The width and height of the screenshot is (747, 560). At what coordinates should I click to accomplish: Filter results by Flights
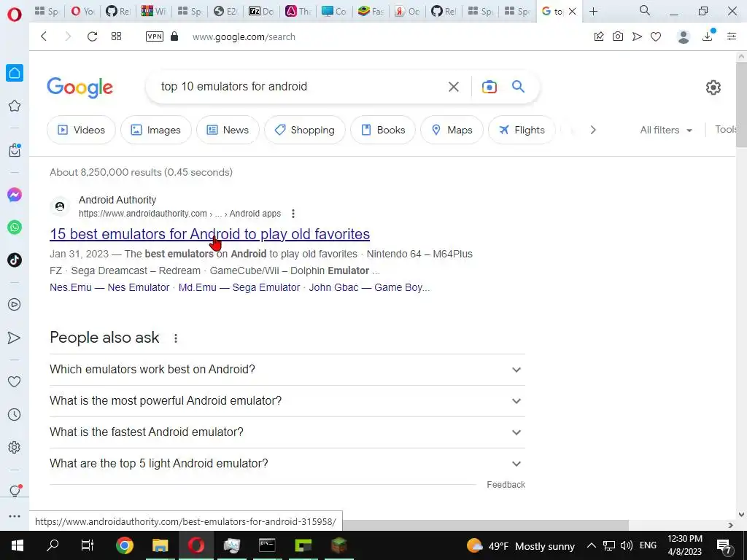tap(522, 130)
